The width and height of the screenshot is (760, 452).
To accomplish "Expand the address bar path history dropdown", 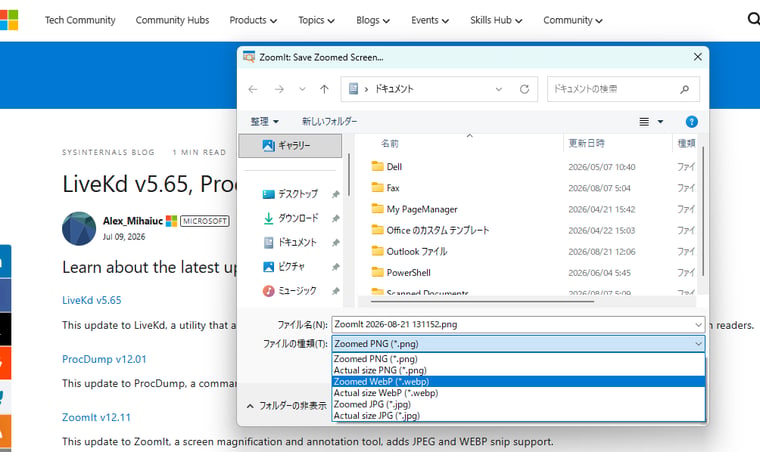I will point(499,89).
